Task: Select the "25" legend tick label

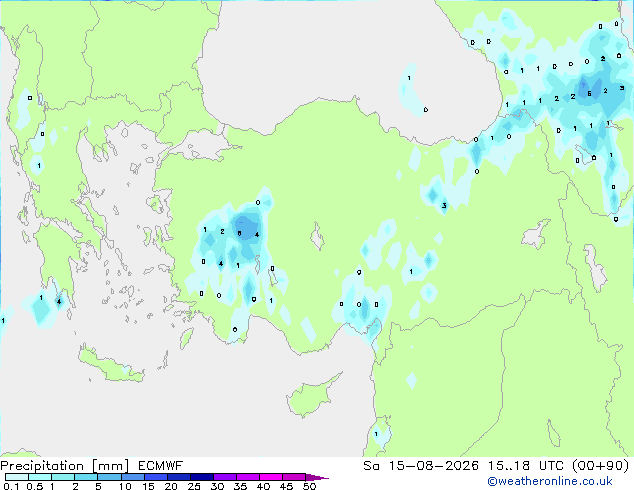Action: point(194,486)
